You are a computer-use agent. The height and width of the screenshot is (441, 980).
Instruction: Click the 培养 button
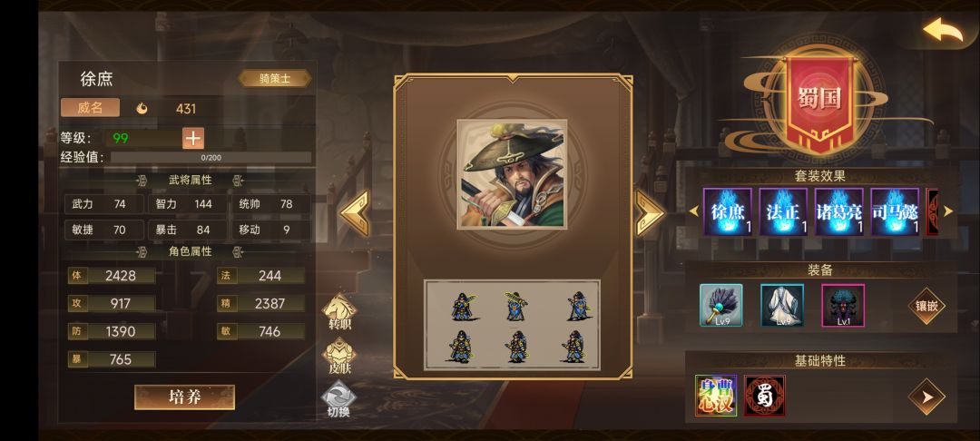tap(184, 397)
